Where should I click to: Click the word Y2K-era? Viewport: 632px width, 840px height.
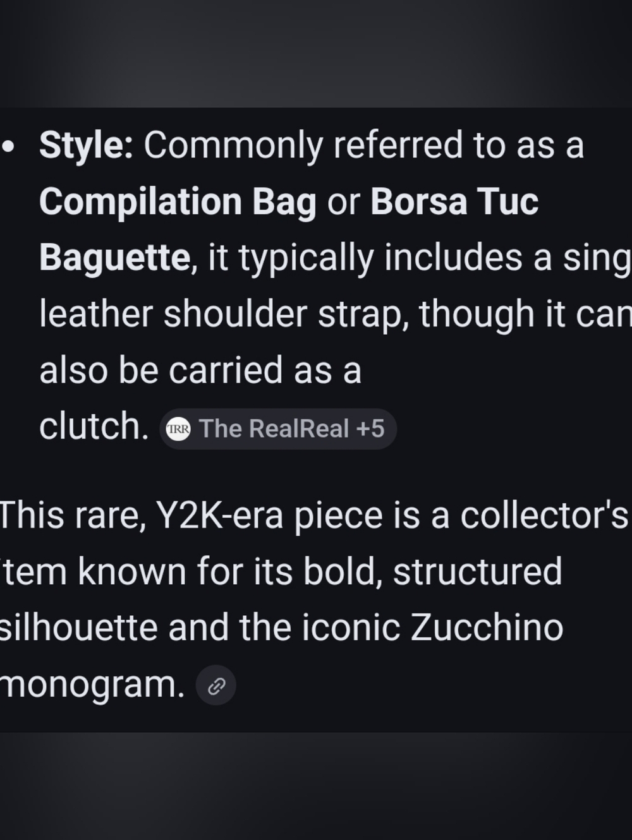(x=220, y=515)
